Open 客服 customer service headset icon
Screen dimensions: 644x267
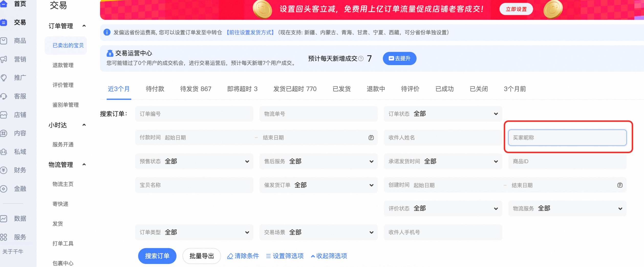tap(3, 96)
